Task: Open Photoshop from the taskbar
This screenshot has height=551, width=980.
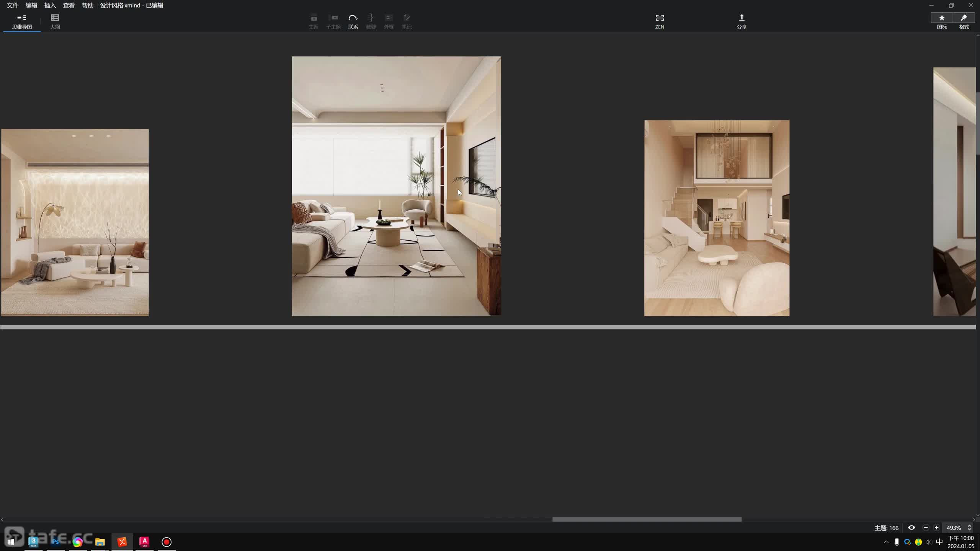Action: (56, 542)
